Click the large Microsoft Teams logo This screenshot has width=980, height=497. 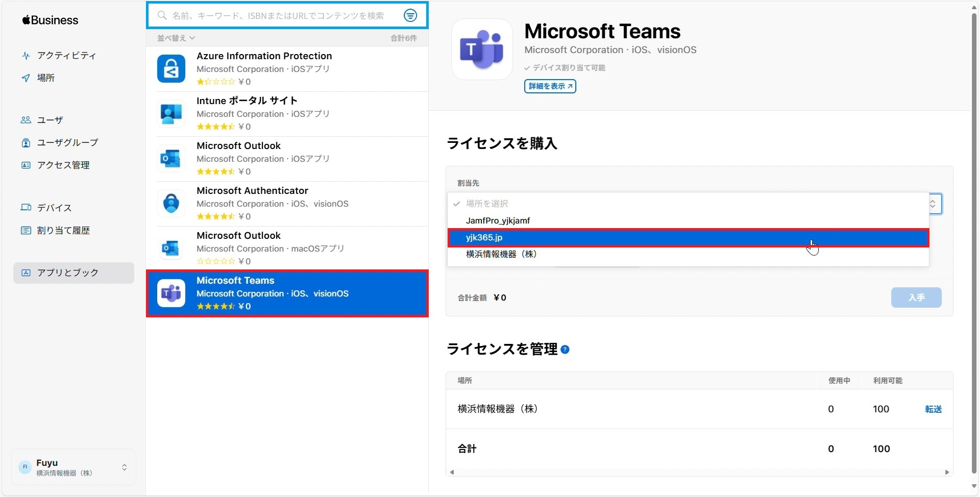point(482,49)
